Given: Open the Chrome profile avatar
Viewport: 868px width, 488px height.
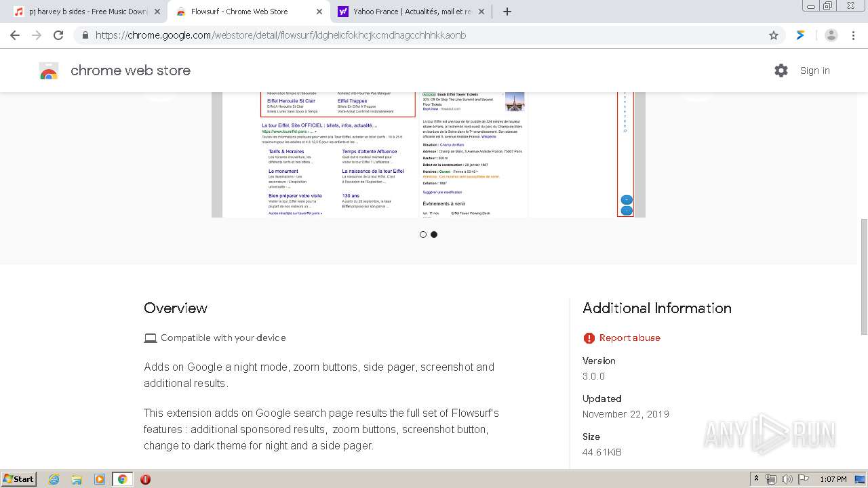Looking at the screenshot, I should click(831, 35).
